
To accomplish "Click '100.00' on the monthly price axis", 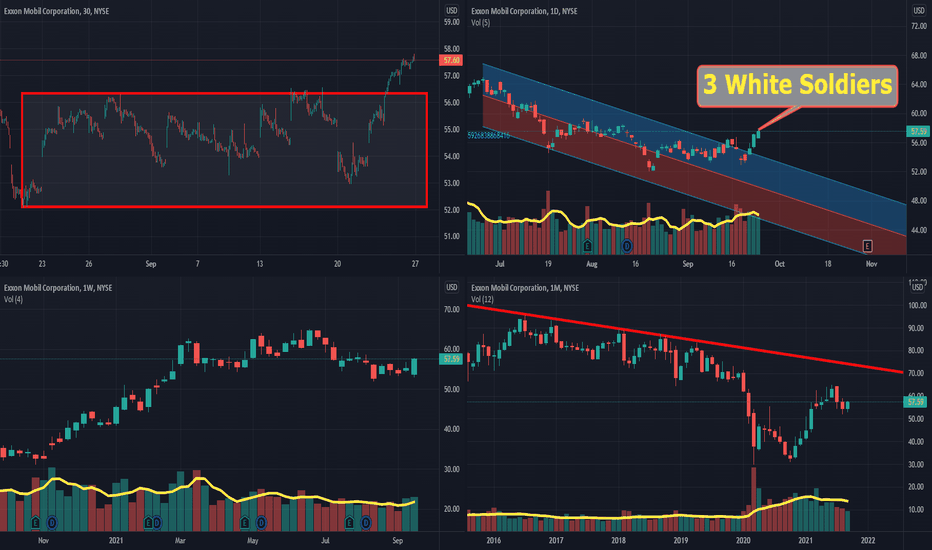I will tap(917, 306).
